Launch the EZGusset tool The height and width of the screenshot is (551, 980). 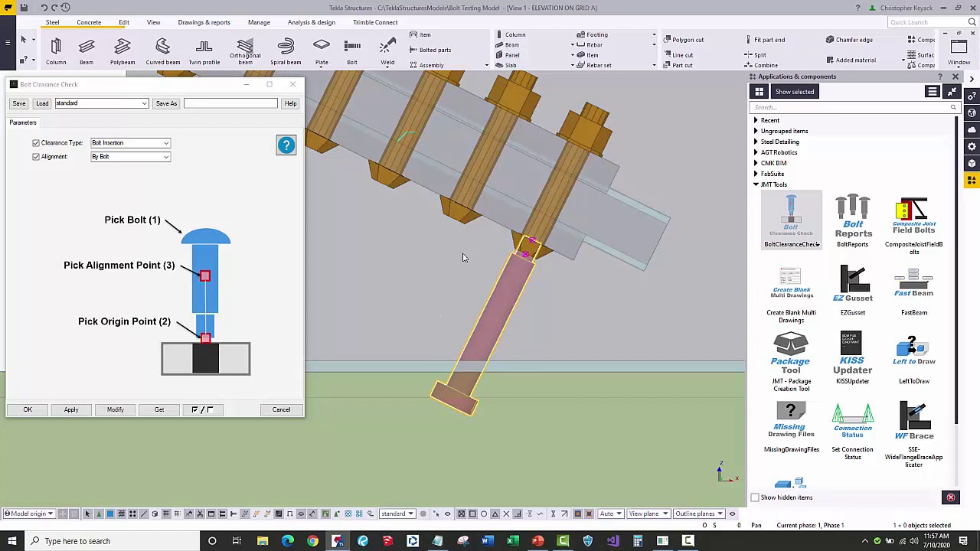click(853, 291)
